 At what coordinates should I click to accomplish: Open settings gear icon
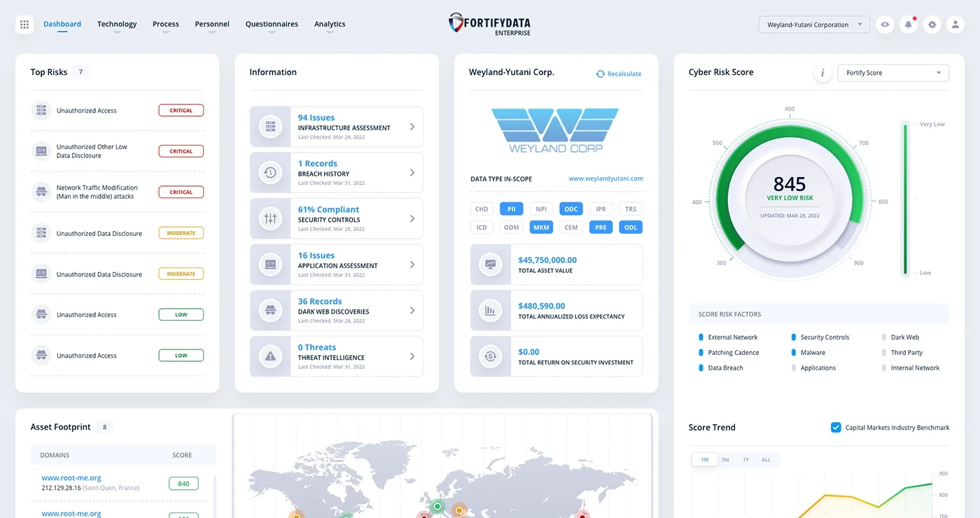click(932, 24)
